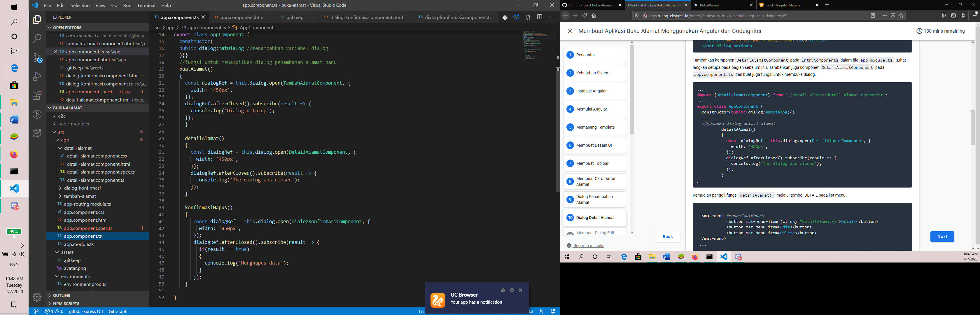
Task: Dismiss the UC Browser notification
Action: 521,290
